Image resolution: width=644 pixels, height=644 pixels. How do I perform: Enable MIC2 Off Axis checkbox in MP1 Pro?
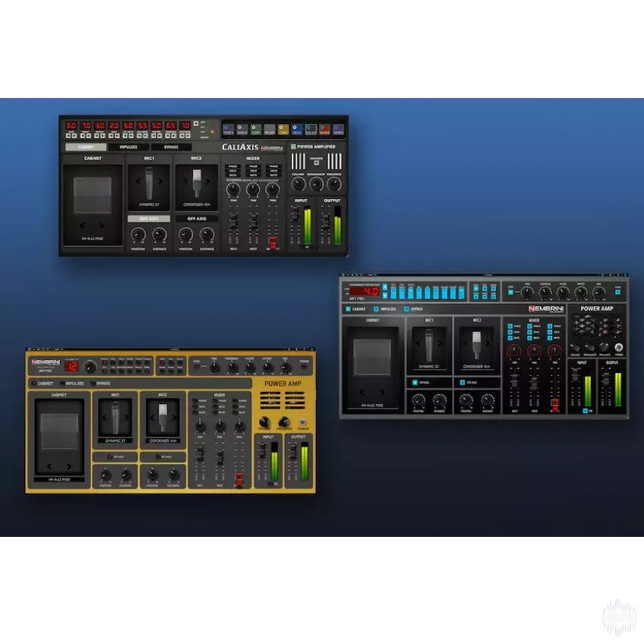point(462,383)
